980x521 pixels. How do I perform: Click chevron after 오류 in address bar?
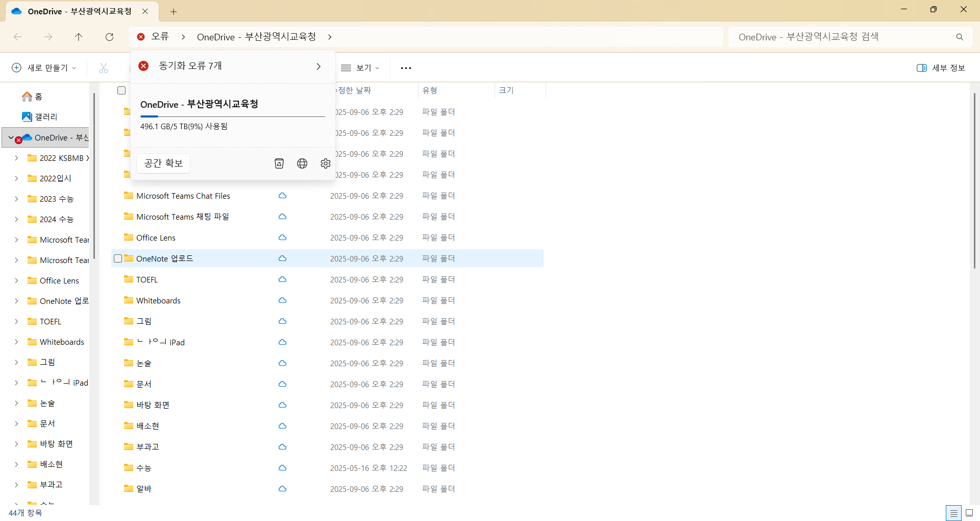pyautogui.click(x=183, y=37)
